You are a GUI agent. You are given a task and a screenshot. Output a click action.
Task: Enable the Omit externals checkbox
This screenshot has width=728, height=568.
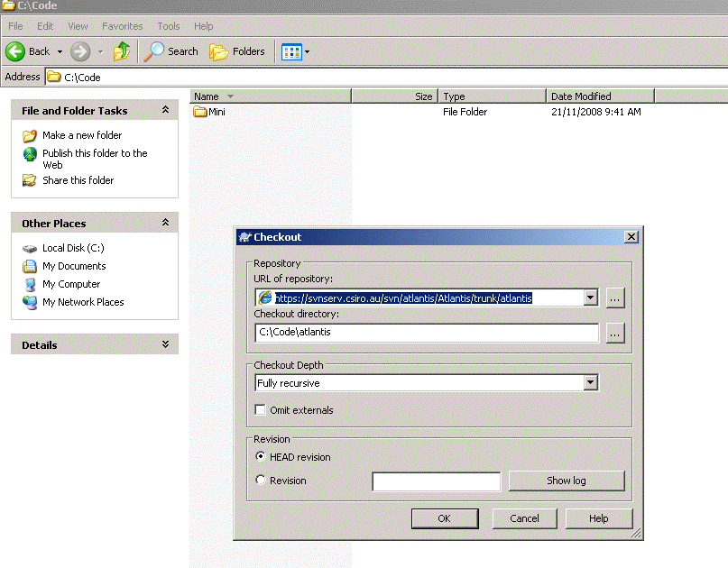(x=261, y=410)
